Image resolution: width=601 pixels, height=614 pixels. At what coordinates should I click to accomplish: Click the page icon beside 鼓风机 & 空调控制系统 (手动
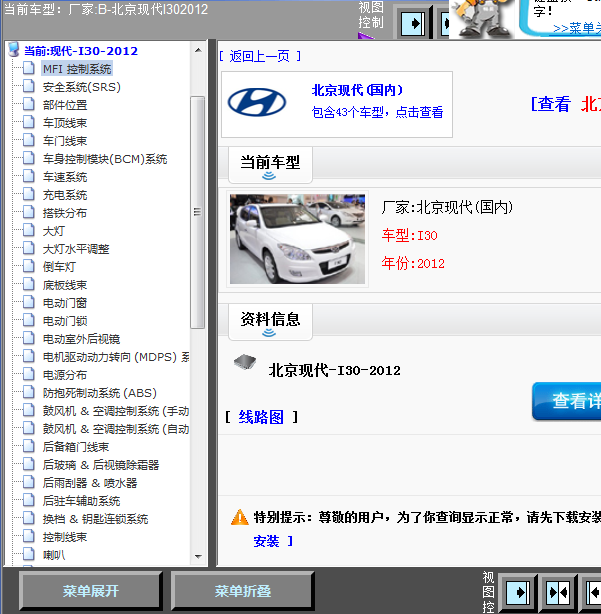(x=29, y=410)
